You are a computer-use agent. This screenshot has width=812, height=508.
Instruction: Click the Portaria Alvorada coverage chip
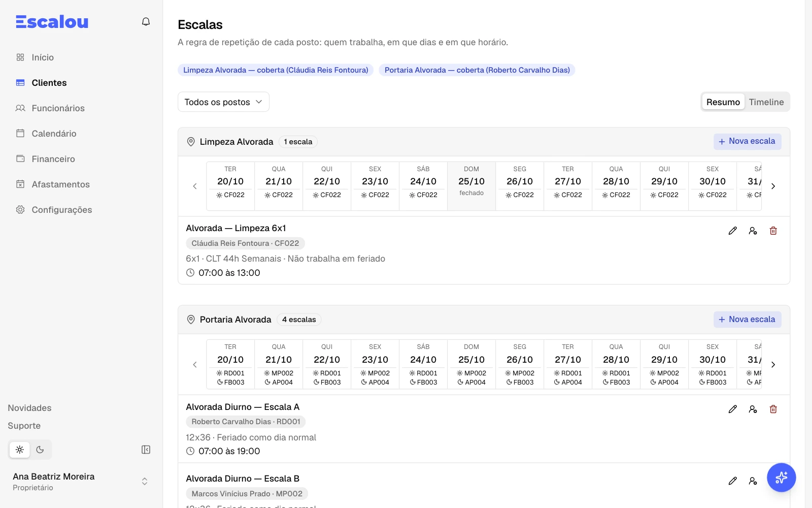click(x=477, y=70)
